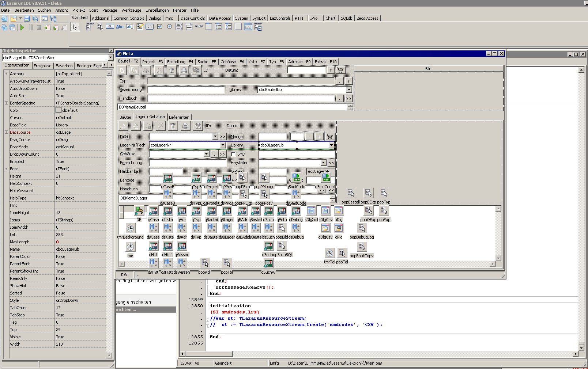The image size is (588, 369).
Task: Click the '-' button beside Menge
Action: (x=309, y=137)
